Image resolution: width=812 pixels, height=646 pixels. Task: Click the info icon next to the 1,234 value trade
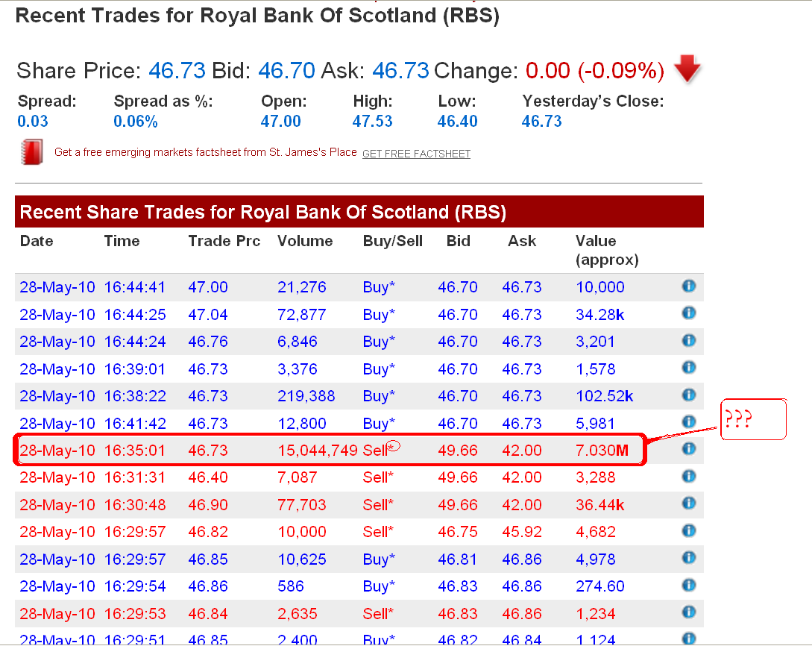click(x=688, y=613)
